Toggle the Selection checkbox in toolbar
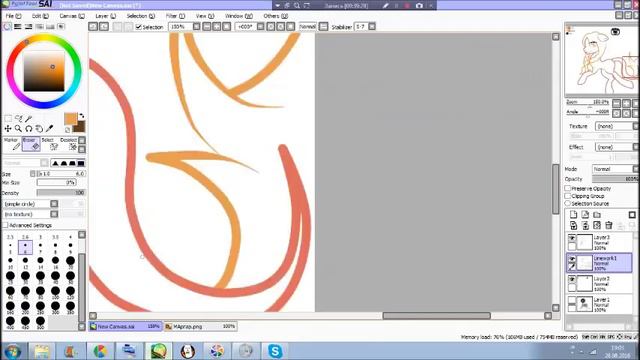This screenshot has width=640, height=360. pos(138,27)
